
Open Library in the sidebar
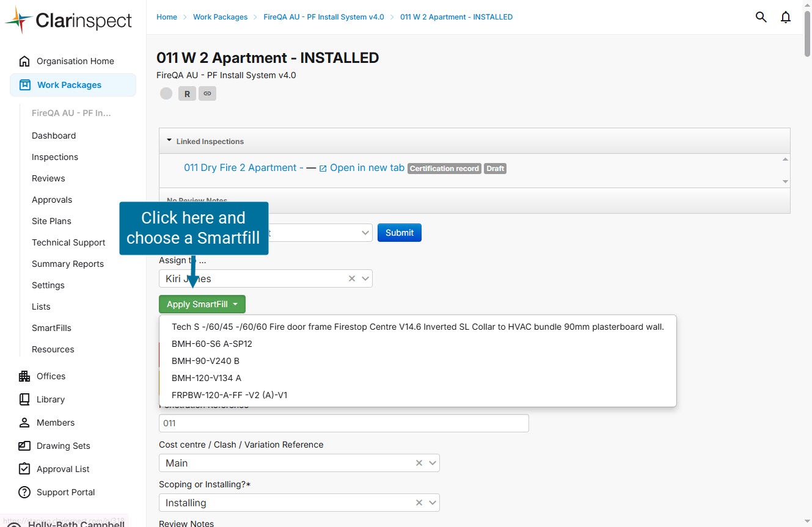[x=50, y=399]
